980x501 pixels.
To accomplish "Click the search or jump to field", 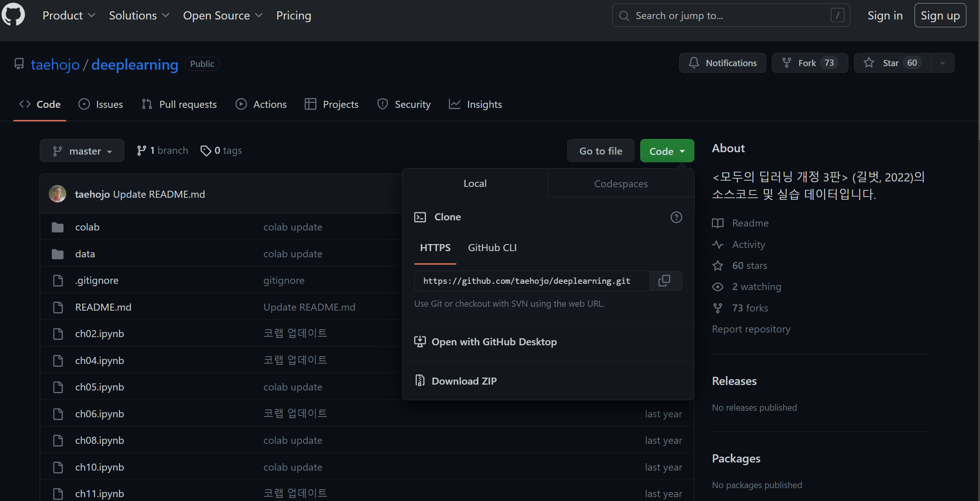I will click(x=730, y=16).
